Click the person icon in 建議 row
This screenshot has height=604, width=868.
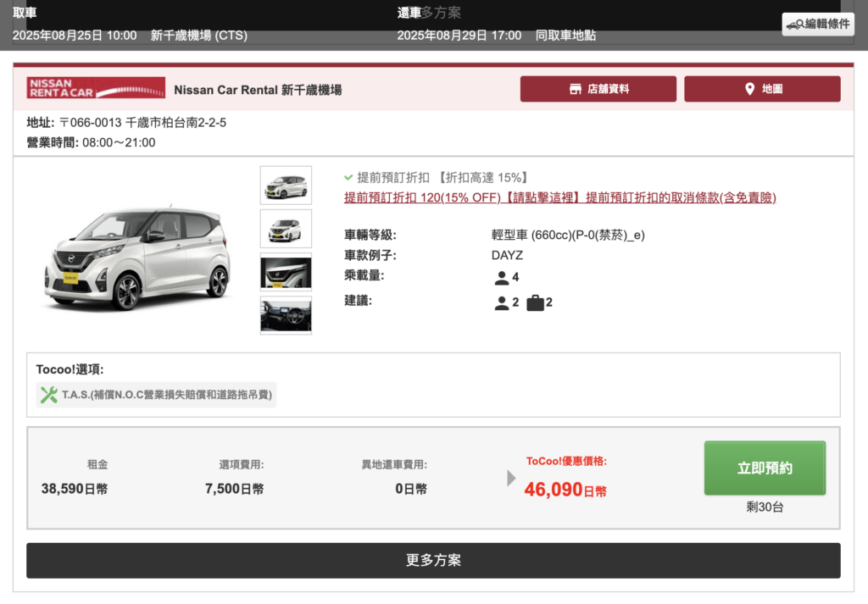point(502,302)
